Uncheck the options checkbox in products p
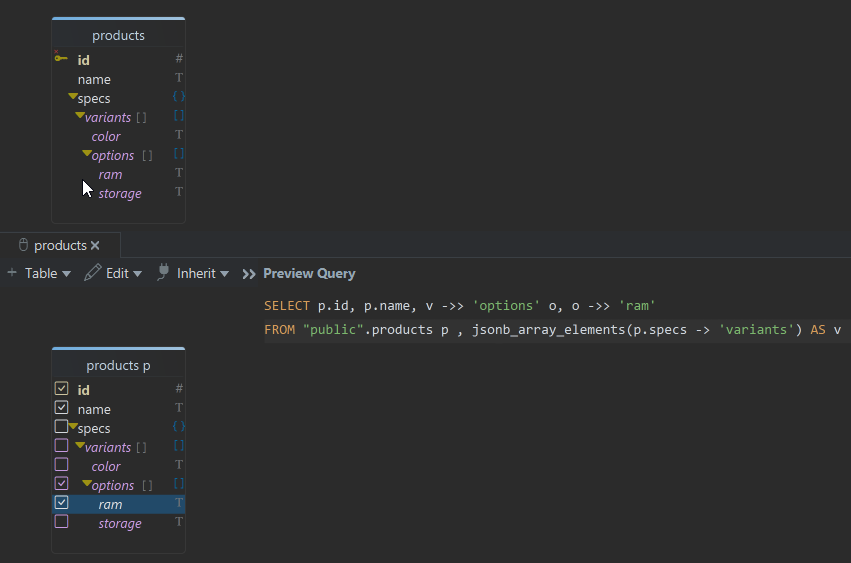 coord(61,484)
